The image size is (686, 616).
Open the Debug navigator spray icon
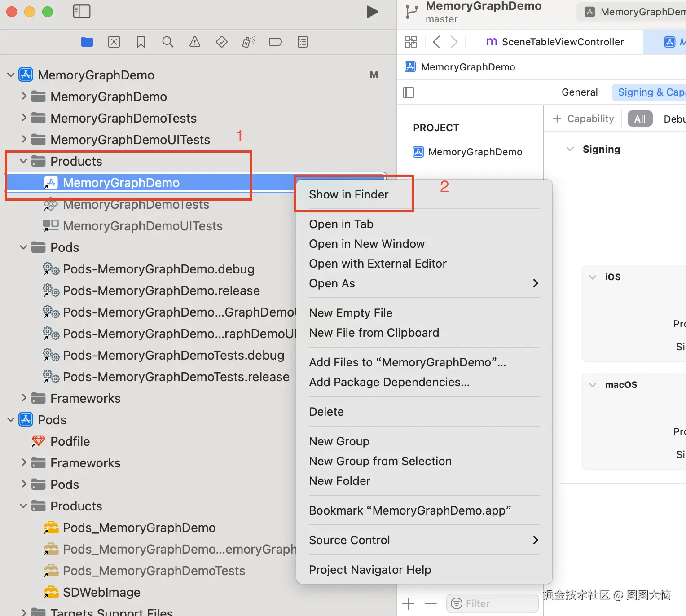(249, 42)
